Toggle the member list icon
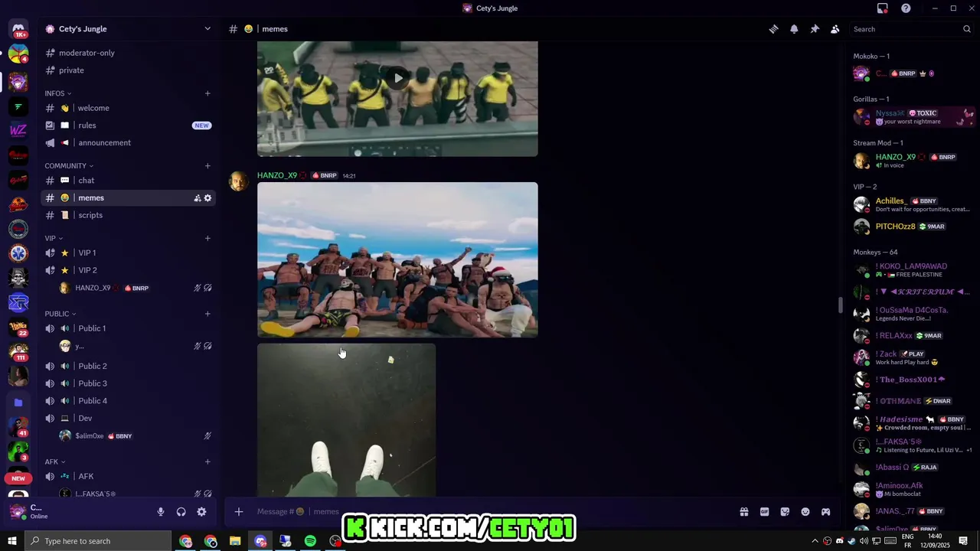 835,29
